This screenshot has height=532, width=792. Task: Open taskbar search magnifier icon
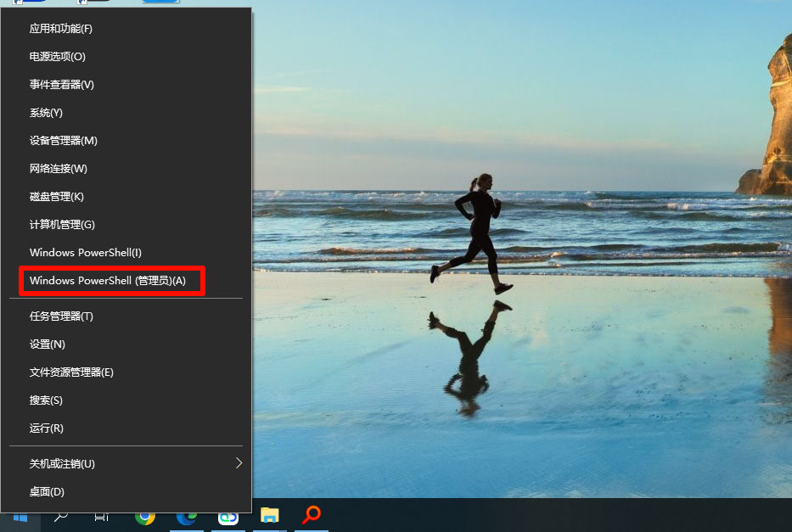click(x=61, y=515)
